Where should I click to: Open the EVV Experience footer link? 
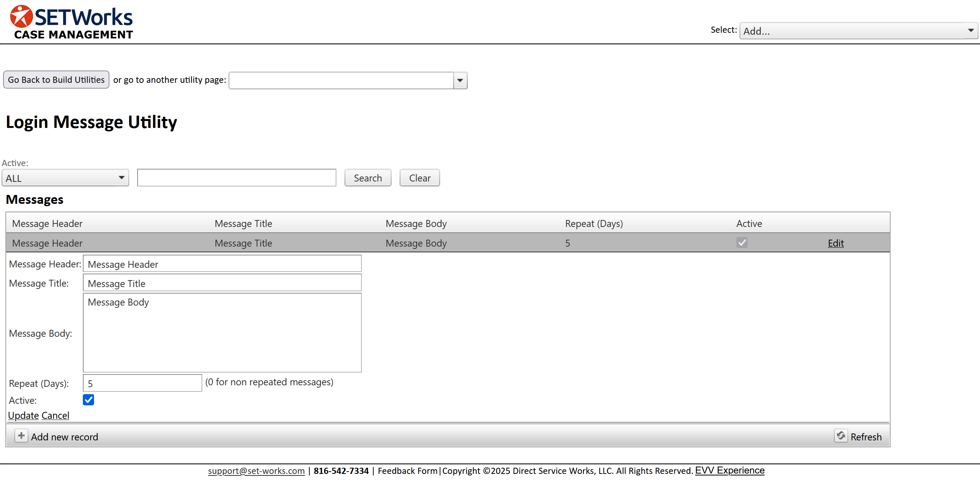[x=730, y=470]
